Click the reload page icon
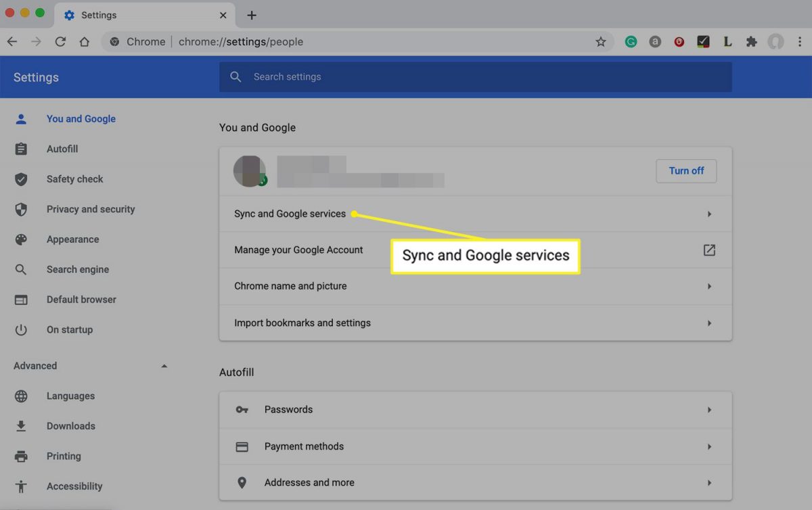The height and width of the screenshot is (510, 812). pos(60,41)
